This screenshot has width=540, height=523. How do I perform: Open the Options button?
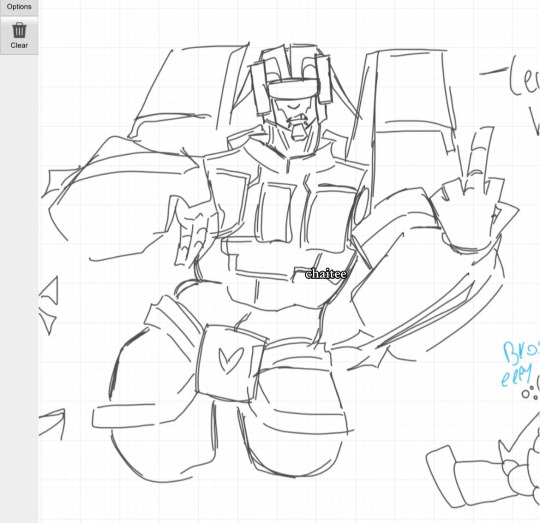point(19,7)
